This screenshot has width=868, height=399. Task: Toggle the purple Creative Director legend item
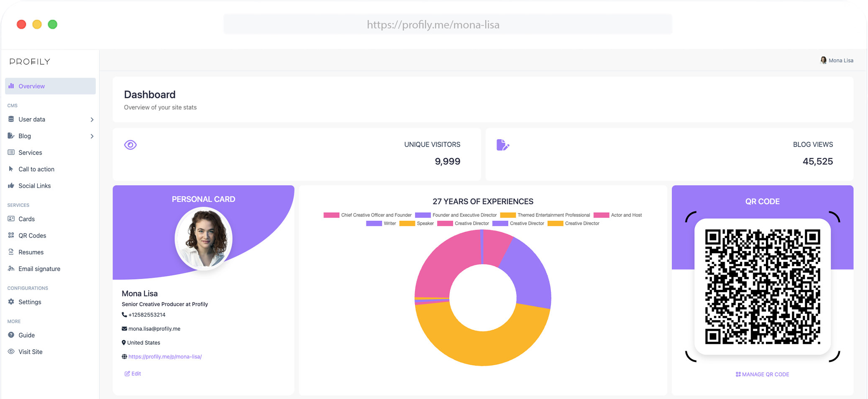518,224
